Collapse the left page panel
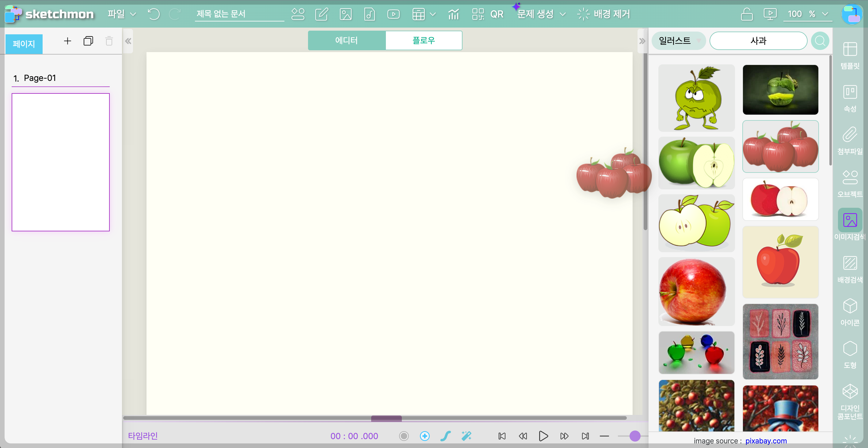868x448 pixels. pyautogui.click(x=128, y=41)
